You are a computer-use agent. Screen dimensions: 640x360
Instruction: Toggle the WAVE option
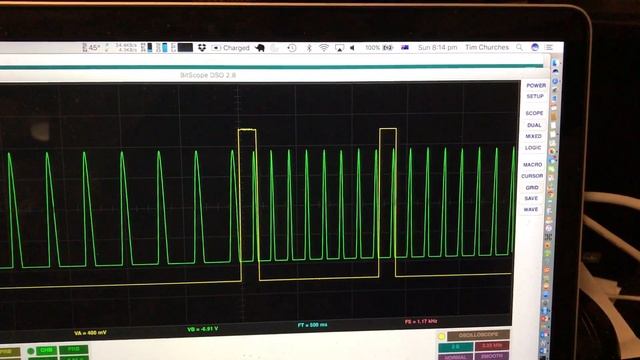[x=531, y=209]
